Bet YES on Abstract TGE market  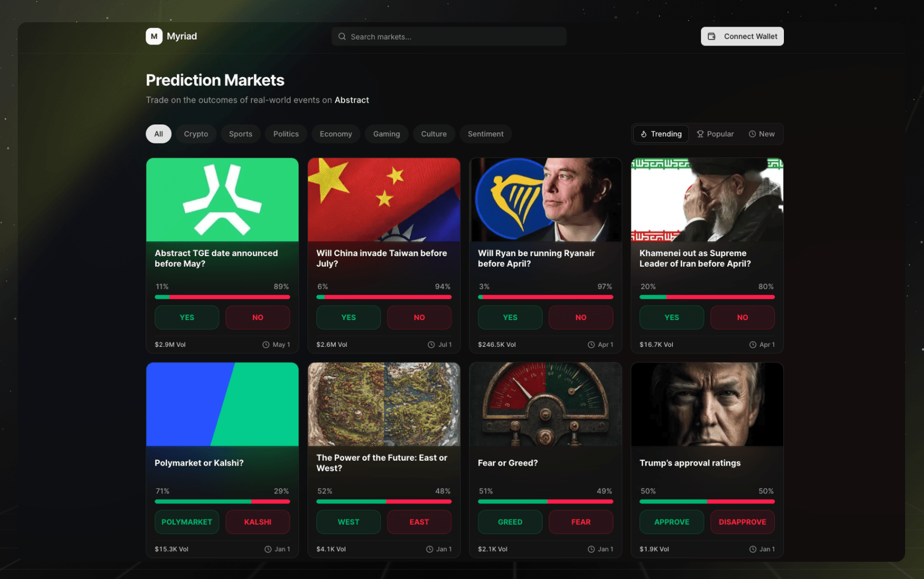click(x=187, y=317)
